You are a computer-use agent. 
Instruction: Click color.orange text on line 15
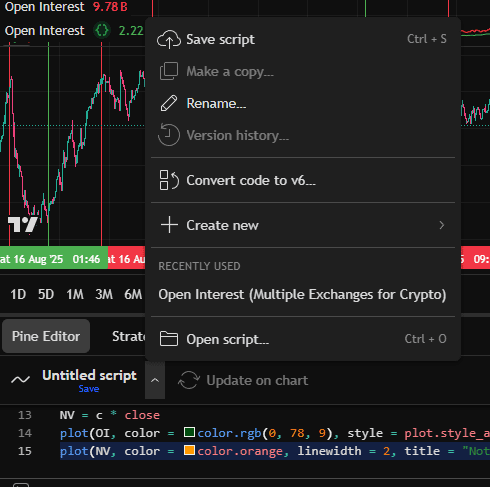240,451
